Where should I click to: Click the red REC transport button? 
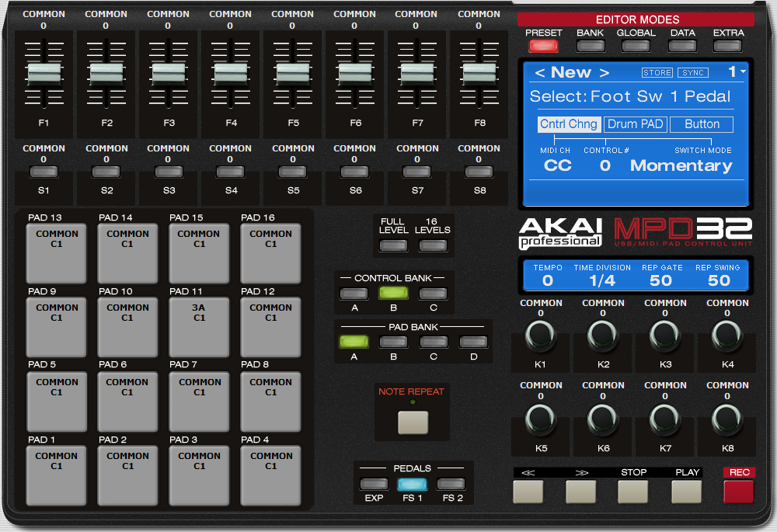739,491
